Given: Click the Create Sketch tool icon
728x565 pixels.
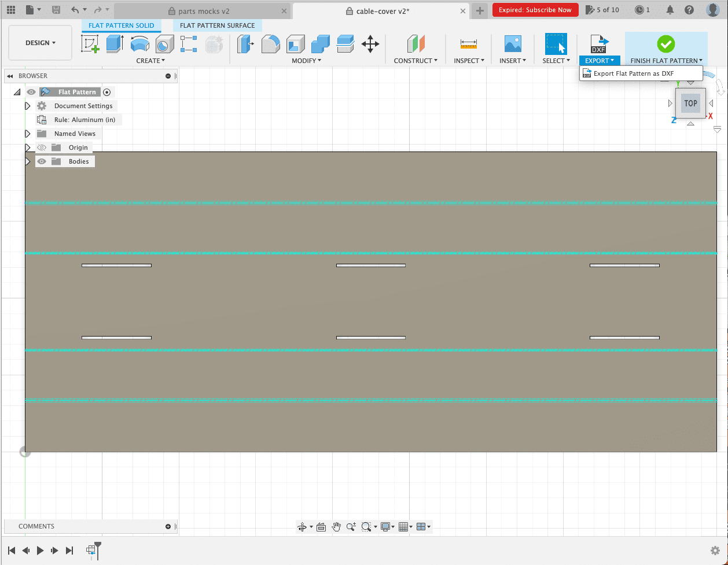Looking at the screenshot, I should click(x=90, y=45).
